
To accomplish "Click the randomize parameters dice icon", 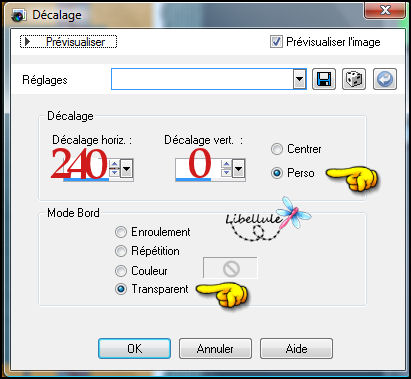I will point(354,79).
